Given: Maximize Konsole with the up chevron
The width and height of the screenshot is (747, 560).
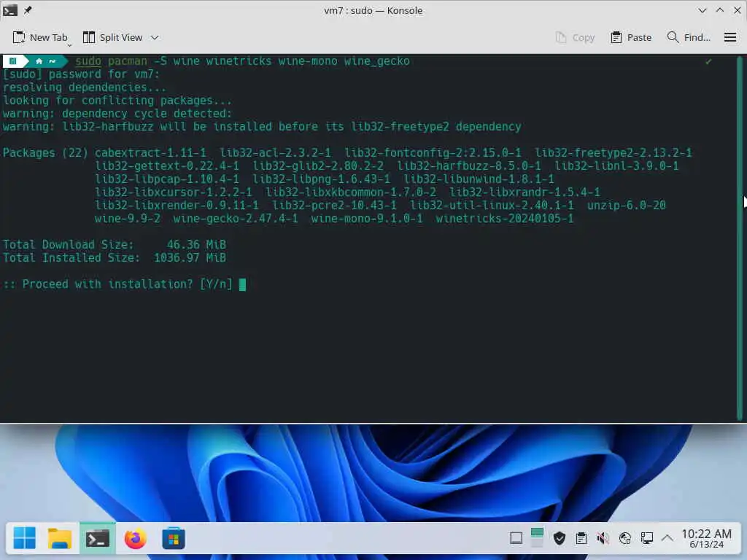Looking at the screenshot, I should pos(720,10).
